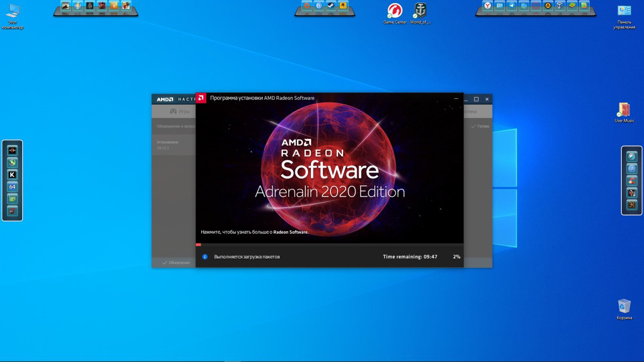
Task: Launch Assassin's Creed icon in top dock
Action: pos(90,6)
